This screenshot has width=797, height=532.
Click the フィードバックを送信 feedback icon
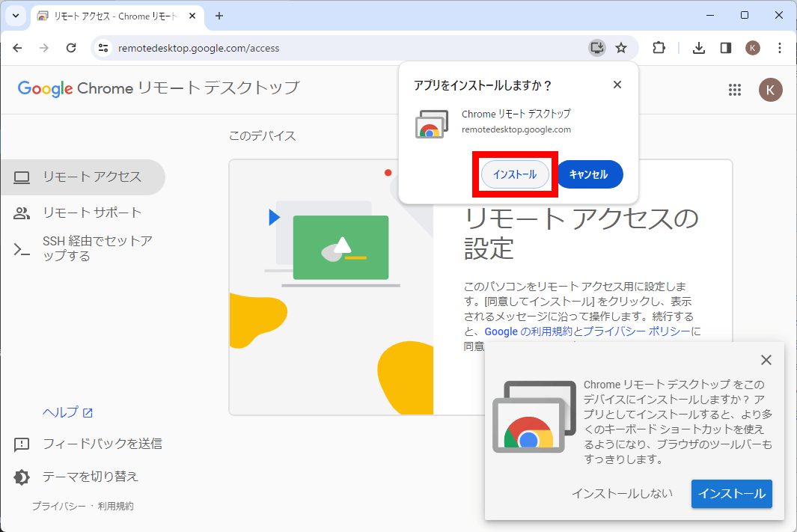coord(21,444)
